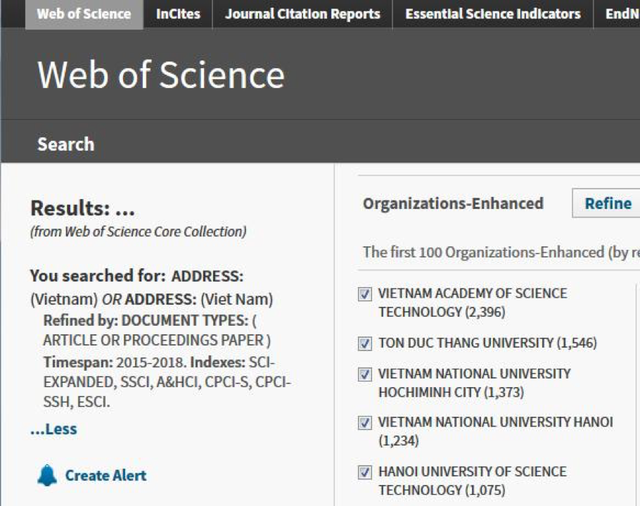Click the Web of Science logo title
Image resolution: width=640 pixels, height=506 pixels.
(x=161, y=76)
